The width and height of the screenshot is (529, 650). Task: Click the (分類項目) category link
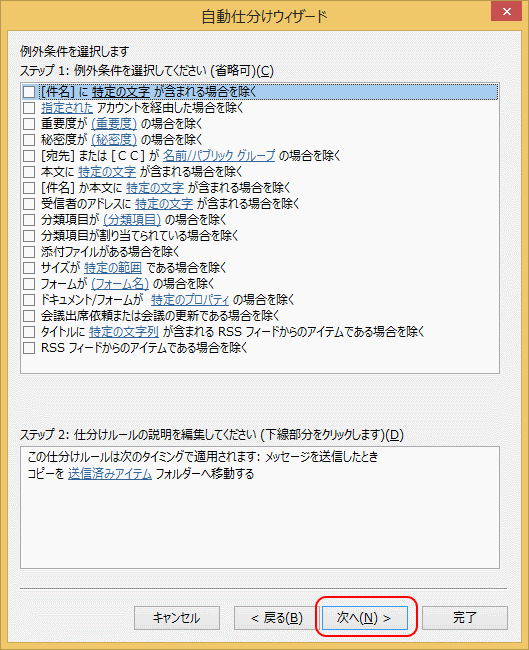[132, 220]
